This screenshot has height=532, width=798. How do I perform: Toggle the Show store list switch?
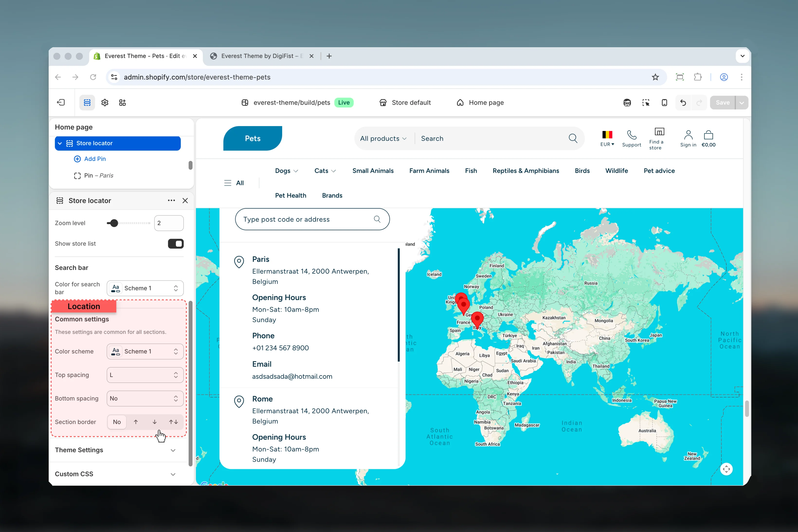tap(176, 244)
